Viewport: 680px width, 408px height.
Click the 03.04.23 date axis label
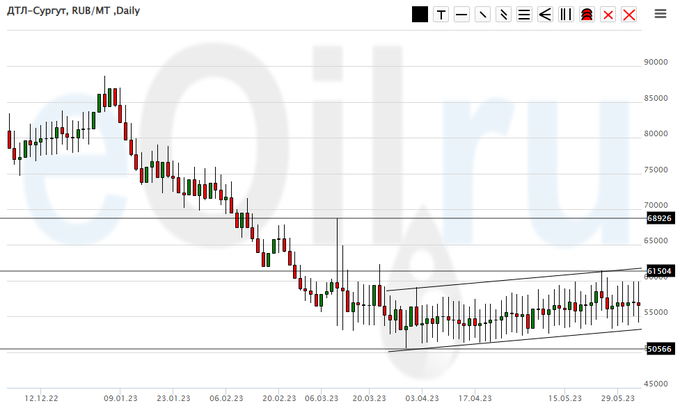421,395
